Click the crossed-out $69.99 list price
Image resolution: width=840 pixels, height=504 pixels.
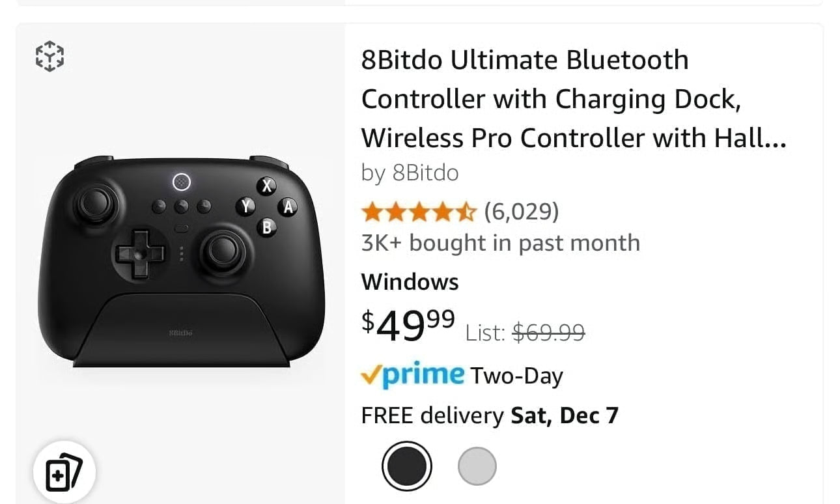(548, 333)
